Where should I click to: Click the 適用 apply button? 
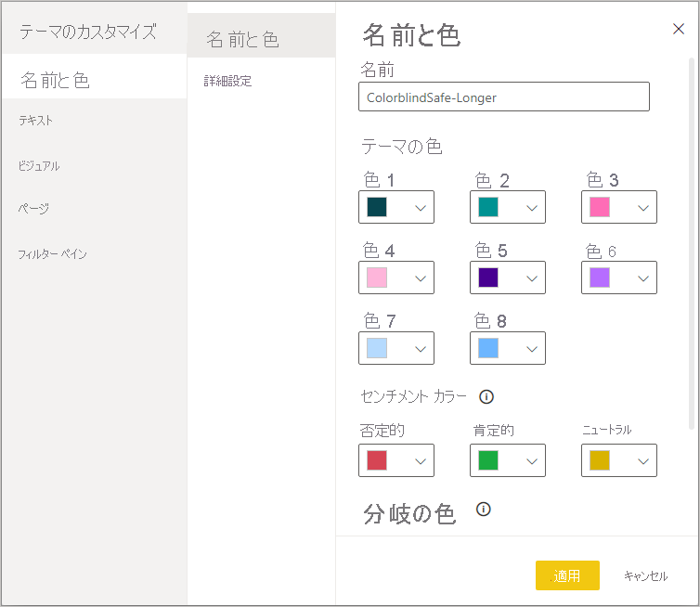[567, 575]
